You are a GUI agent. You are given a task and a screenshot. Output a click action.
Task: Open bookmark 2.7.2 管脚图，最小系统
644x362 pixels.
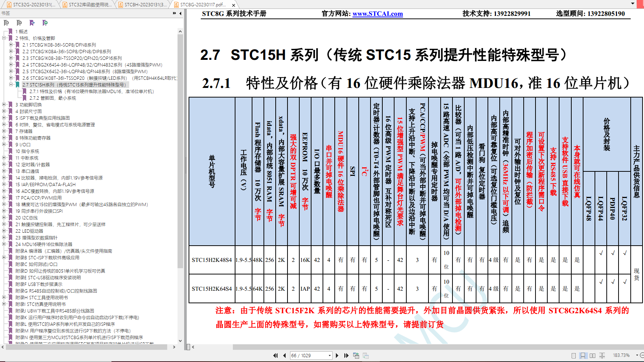pos(53,98)
